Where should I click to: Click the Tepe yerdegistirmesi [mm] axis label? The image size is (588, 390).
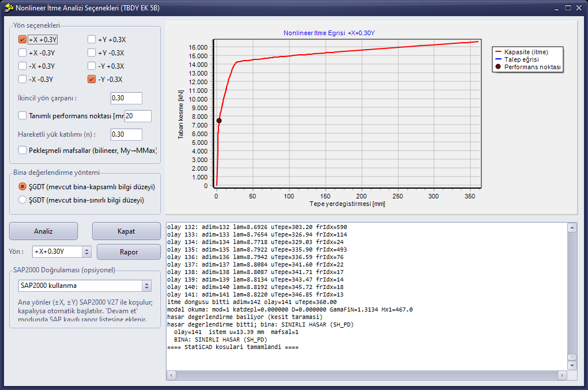click(347, 204)
